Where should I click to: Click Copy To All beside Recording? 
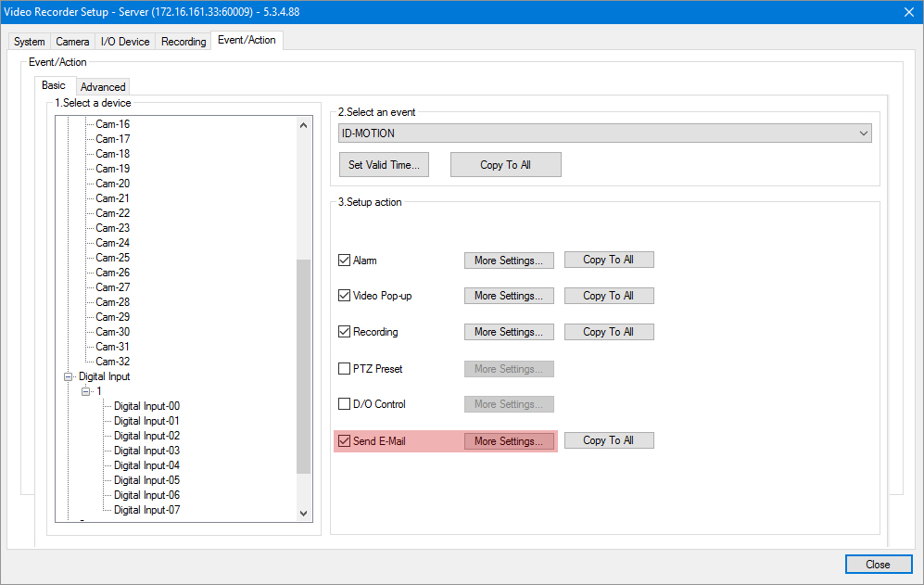click(x=608, y=332)
